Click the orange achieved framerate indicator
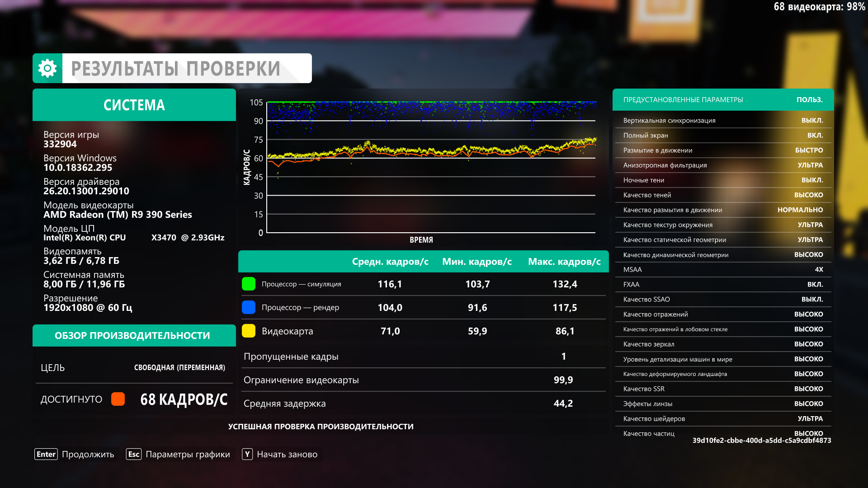The image size is (868, 488). pos(118,399)
